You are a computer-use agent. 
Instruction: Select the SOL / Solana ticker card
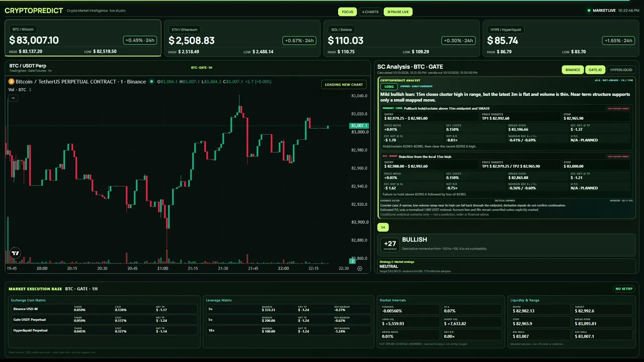401,38
